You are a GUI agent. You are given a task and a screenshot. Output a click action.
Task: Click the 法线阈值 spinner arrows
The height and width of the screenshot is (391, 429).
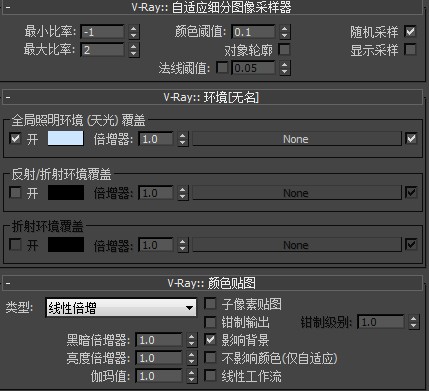pyautogui.click(x=285, y=68)
